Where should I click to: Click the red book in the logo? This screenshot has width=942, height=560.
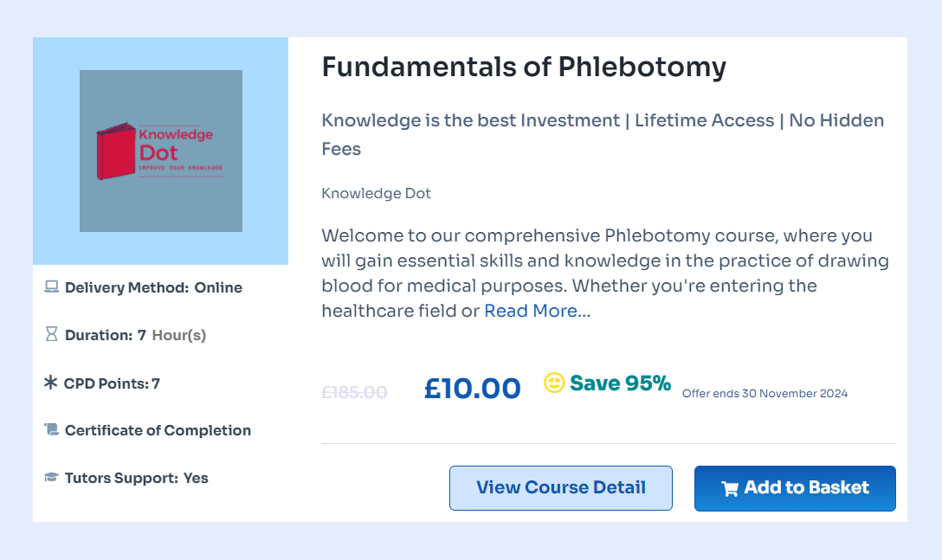point(115,154)
